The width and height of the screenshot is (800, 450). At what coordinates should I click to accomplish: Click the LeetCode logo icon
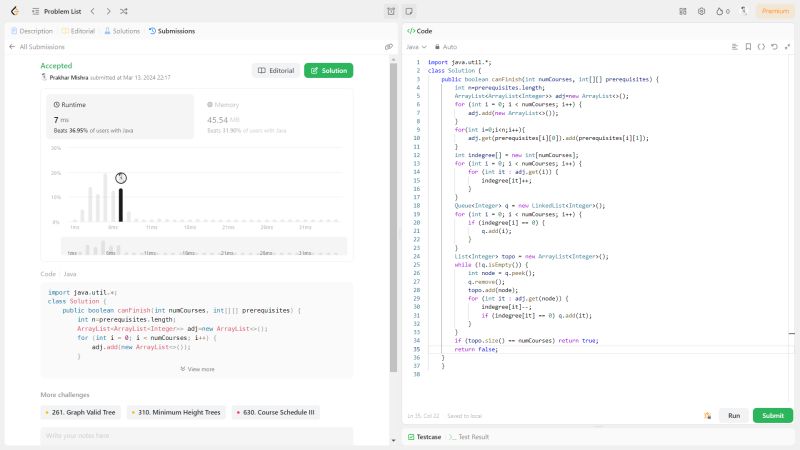[15, 11]
